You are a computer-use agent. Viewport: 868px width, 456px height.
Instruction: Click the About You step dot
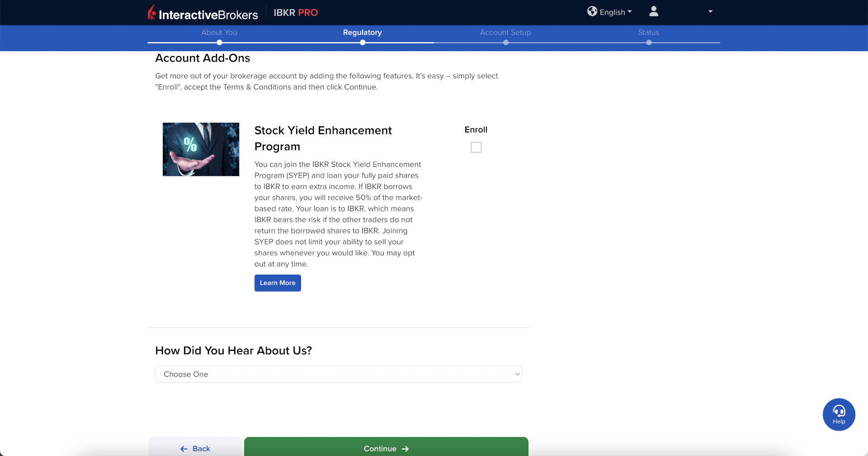click(x=219, y=43)
